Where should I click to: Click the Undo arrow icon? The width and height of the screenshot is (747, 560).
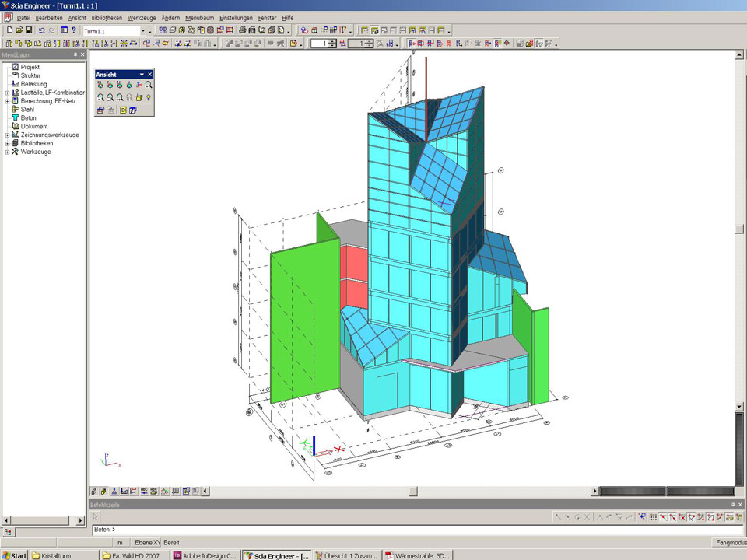[x=42, y=30]
